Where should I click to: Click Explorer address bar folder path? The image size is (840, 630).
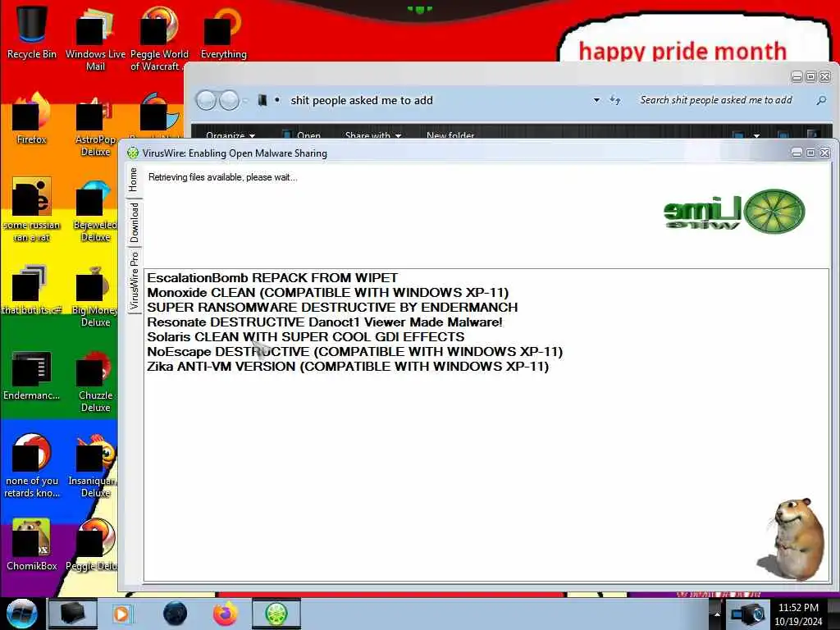(362, 100)
